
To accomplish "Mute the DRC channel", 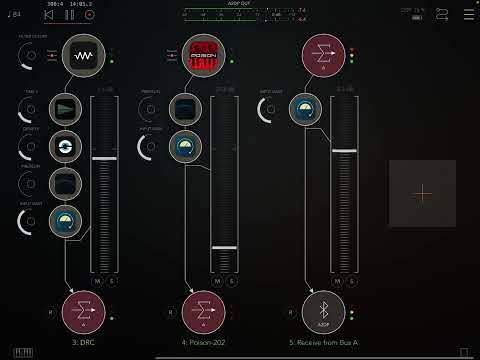I will point(97,282).
